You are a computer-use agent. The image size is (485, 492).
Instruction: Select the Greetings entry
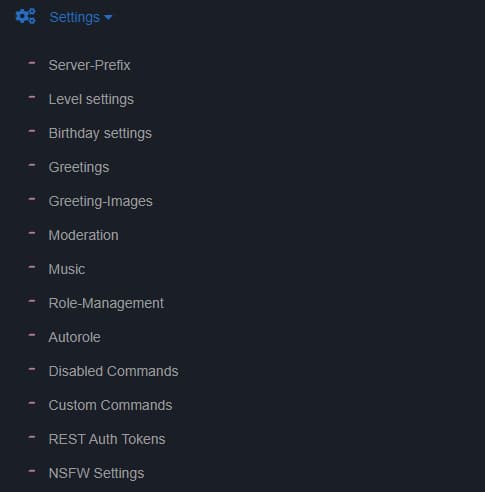79,167
